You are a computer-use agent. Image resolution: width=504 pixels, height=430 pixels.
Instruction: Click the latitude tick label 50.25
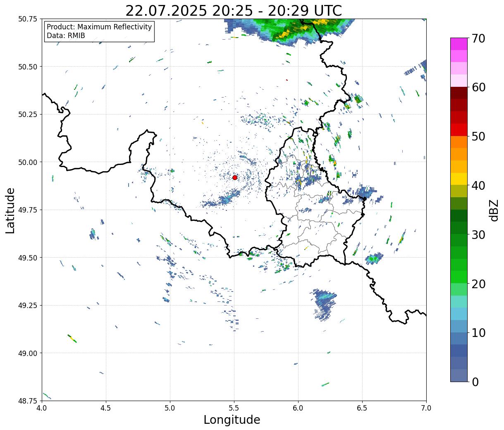[28, 115]
